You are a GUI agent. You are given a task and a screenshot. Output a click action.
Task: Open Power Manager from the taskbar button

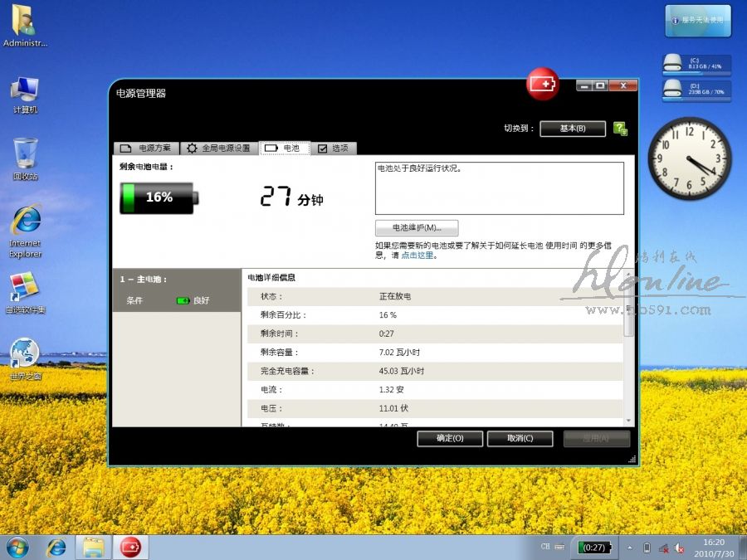[x=130, y=547]
